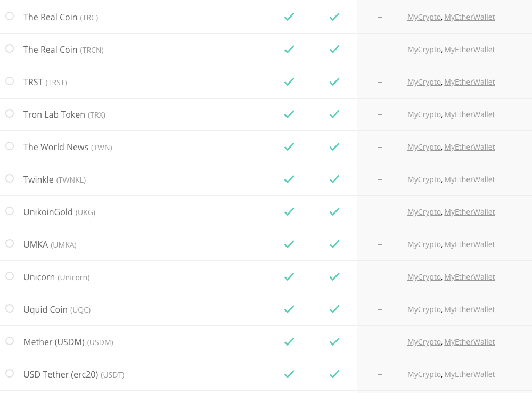Open MyEtherWallet link in Mether (USDM) row
This screenshot has width=532, height=393.
click(x=470, y=342)
